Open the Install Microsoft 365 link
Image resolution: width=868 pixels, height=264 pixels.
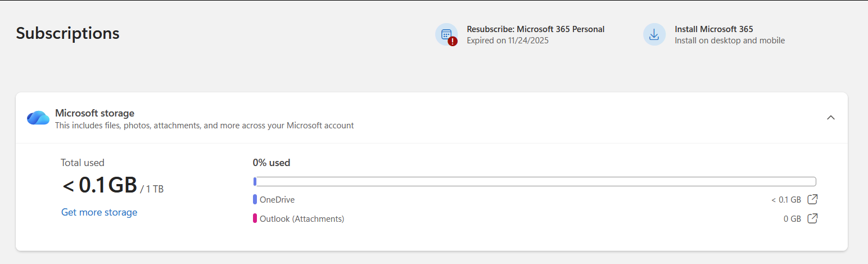tap(713, 29)
